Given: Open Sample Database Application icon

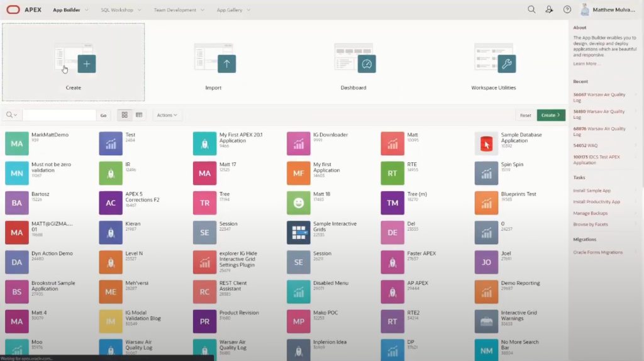Looking at the screenshot, I should click(x=486, y=143).
